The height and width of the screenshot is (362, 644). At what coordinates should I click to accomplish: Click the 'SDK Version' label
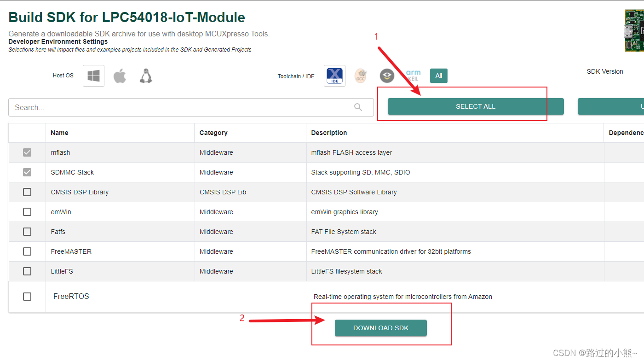point(605,71)
